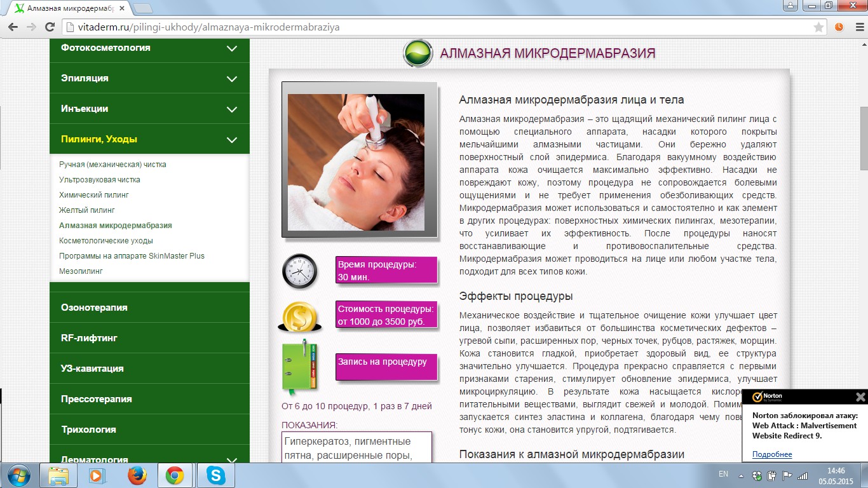
Task: Click the ПОКАЗАНИЯ: label
Action: pyautogui.click(x=309, y=425)
